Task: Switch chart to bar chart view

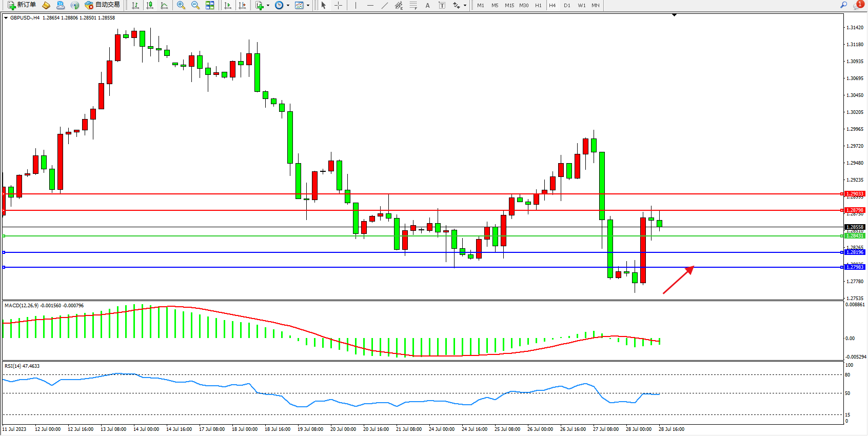Action: click(x=135, y=5)
